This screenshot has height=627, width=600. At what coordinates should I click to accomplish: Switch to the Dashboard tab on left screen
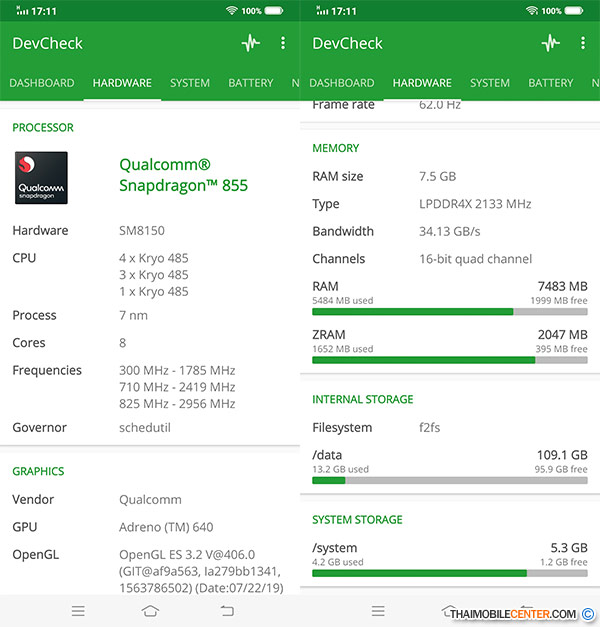click(x=42, y=83)
